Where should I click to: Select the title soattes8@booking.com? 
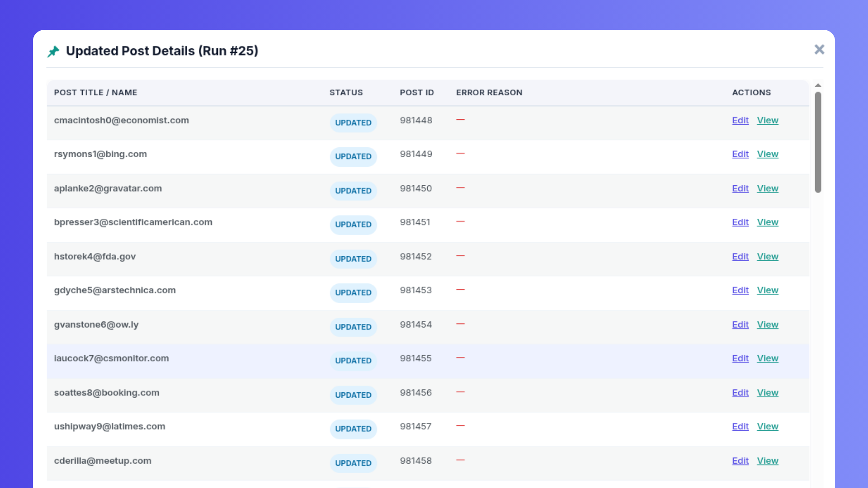tap(107, 393)
